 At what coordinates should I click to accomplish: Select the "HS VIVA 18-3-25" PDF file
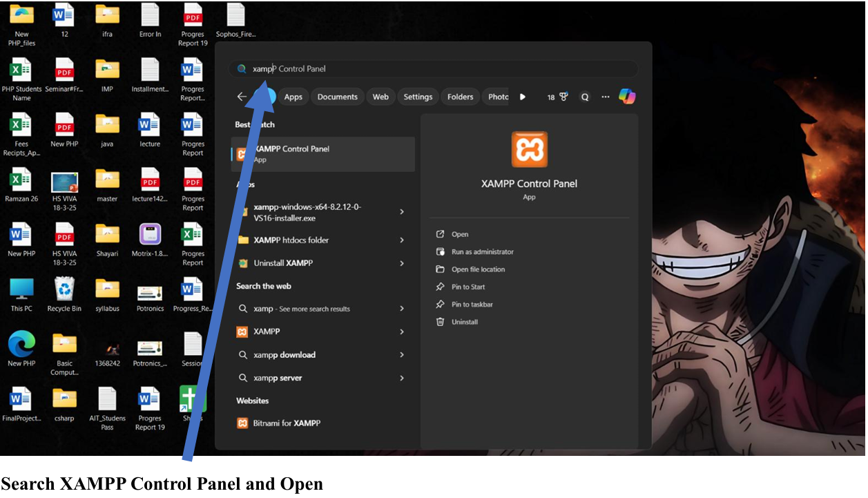click(64, 243)
